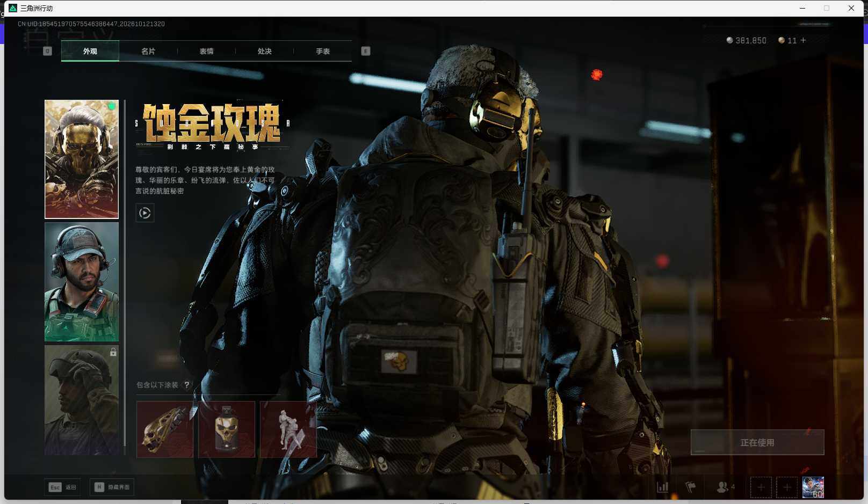Viewport: 868px width, 504px height.
Task: Click the silver coin icon next to 381,850
Action: pos(729,40)
